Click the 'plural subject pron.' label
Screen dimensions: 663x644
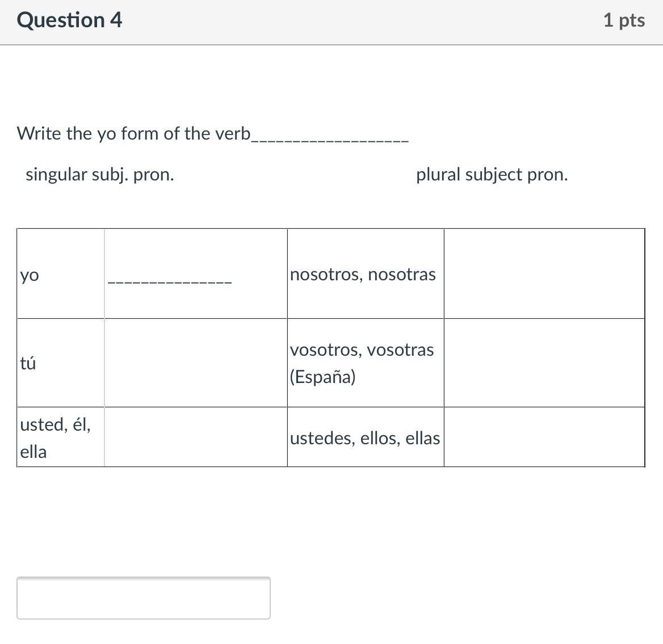pos(492,175)
